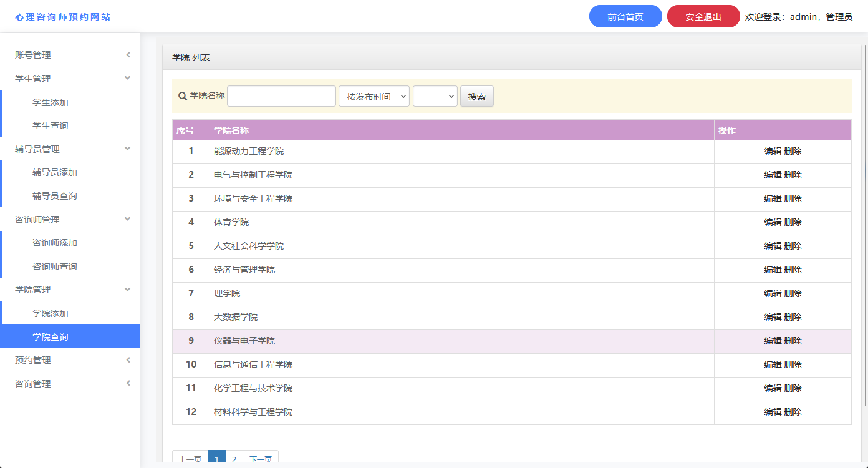Delete 仪器与电子学院 row

pos(793,341)
